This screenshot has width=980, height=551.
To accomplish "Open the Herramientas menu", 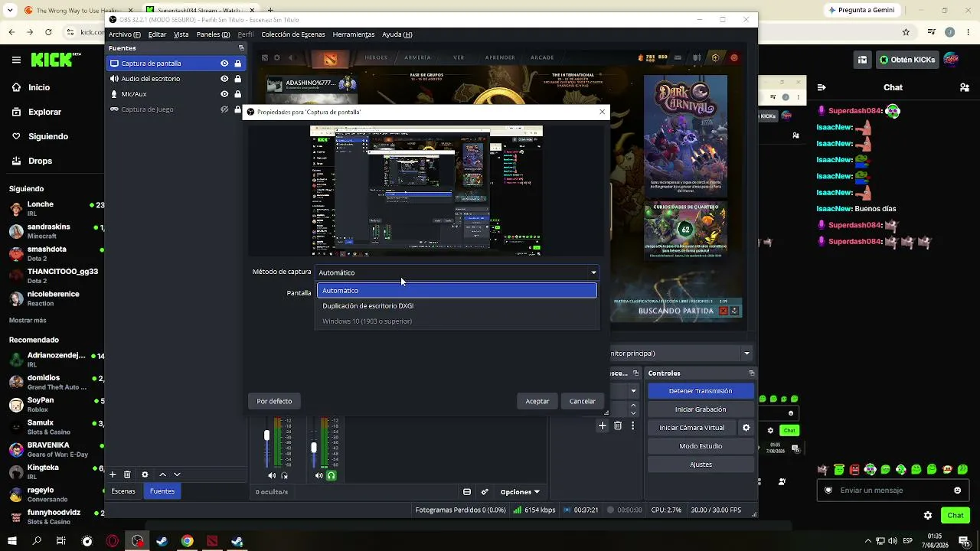I will tap(354, 34).
